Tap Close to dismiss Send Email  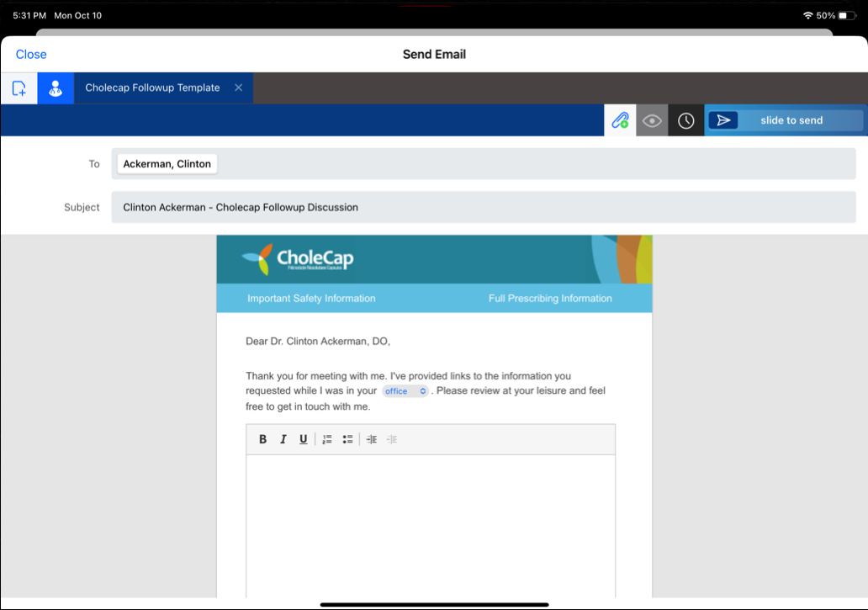[31, 55]
